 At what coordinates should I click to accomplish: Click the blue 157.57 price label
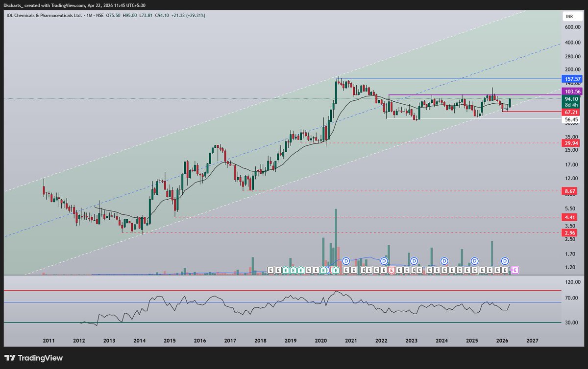pyautogui.click(x=573, y=79)
